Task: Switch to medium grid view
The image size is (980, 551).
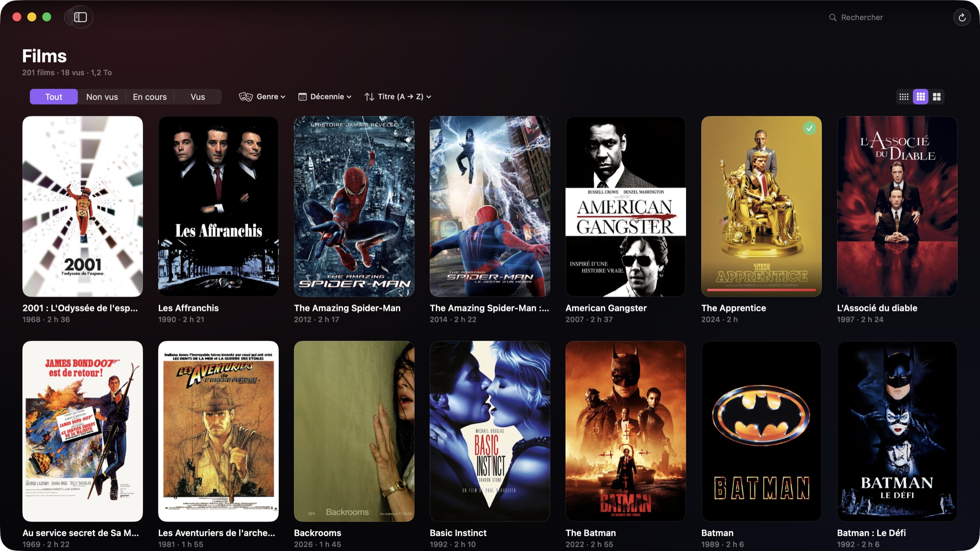Action: (x=920, y=97)
